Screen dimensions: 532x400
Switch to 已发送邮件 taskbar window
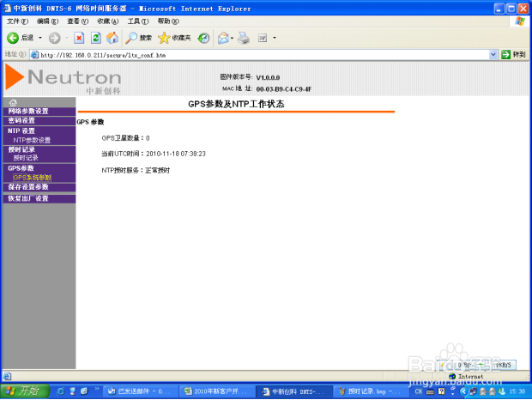pos(140,391)
